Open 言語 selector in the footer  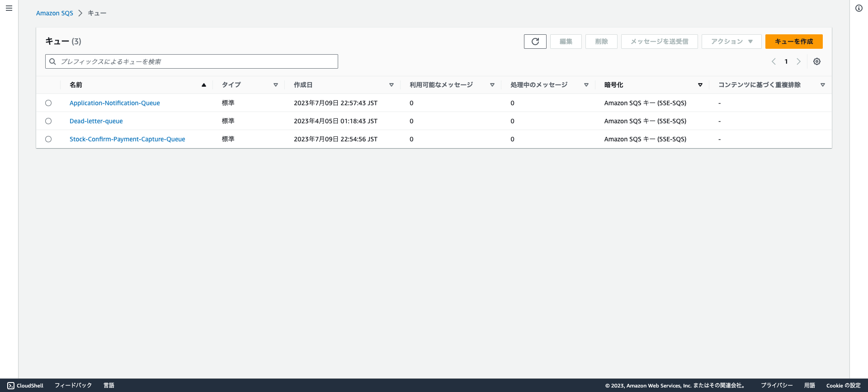tap(109, 385)
